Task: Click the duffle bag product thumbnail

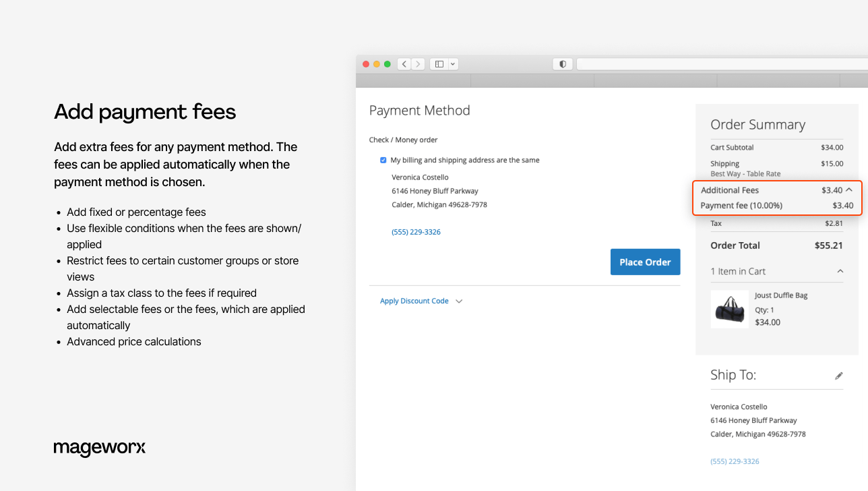Action: pos(729,309)
